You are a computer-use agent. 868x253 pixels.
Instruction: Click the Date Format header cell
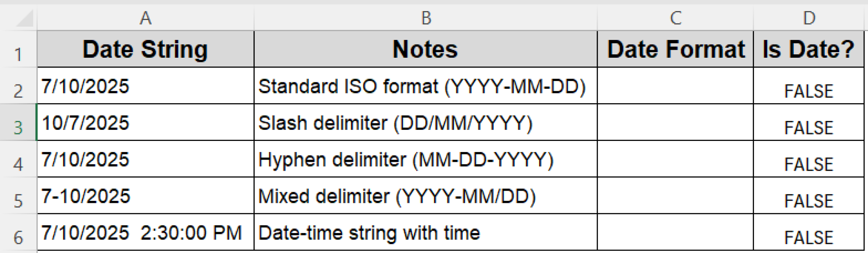click(674, 50)
